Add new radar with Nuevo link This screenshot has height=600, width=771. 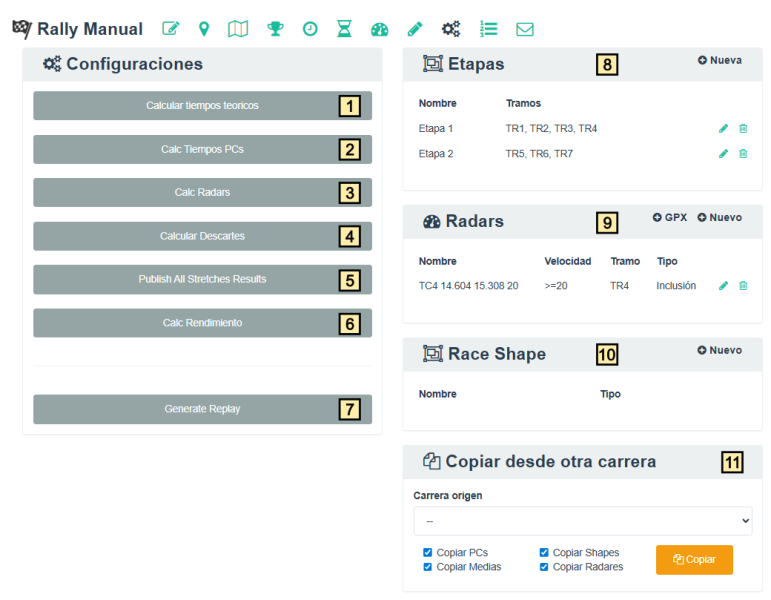(x=720, y=217)
